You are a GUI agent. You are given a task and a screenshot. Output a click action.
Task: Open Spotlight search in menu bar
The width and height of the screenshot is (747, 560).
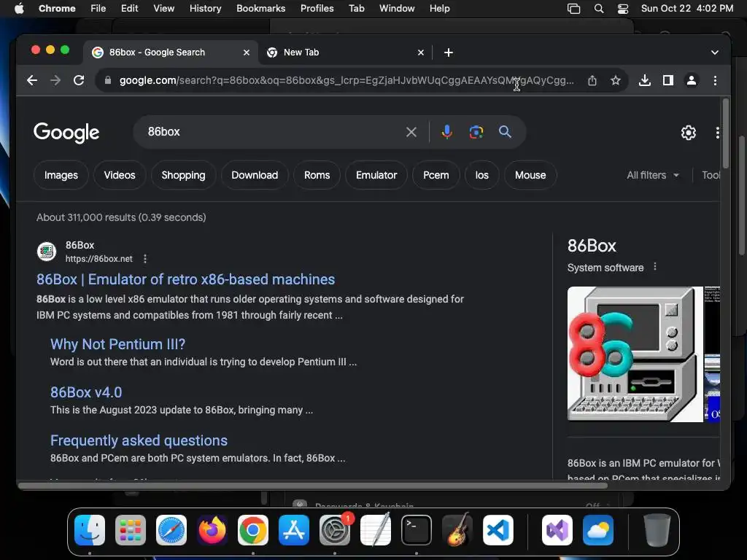[x=599, y=9]
